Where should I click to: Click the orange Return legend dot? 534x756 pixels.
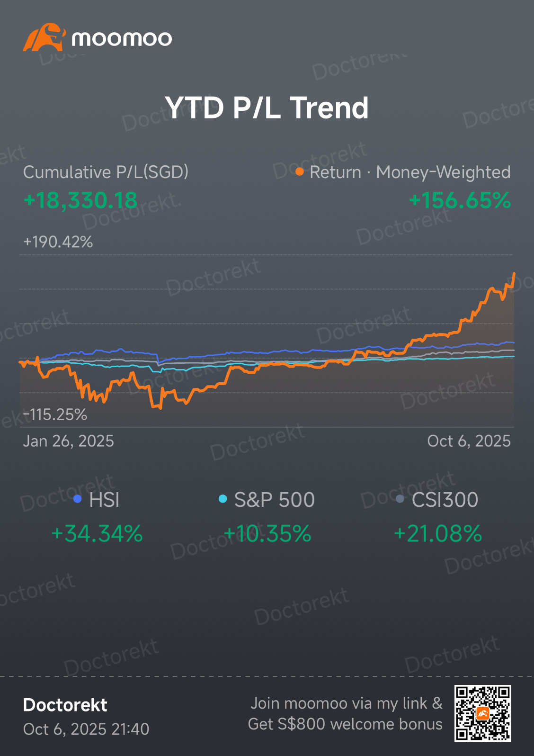(299, 171)
